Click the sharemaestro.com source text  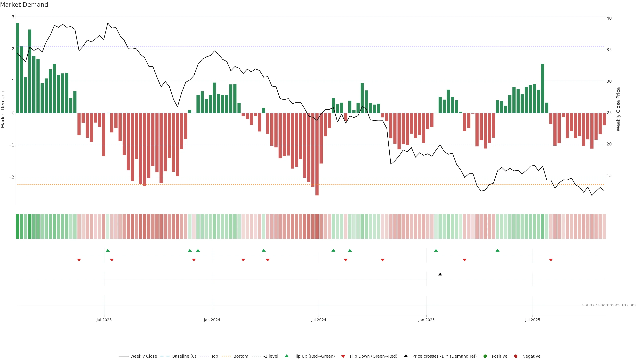tap(609, 305)
